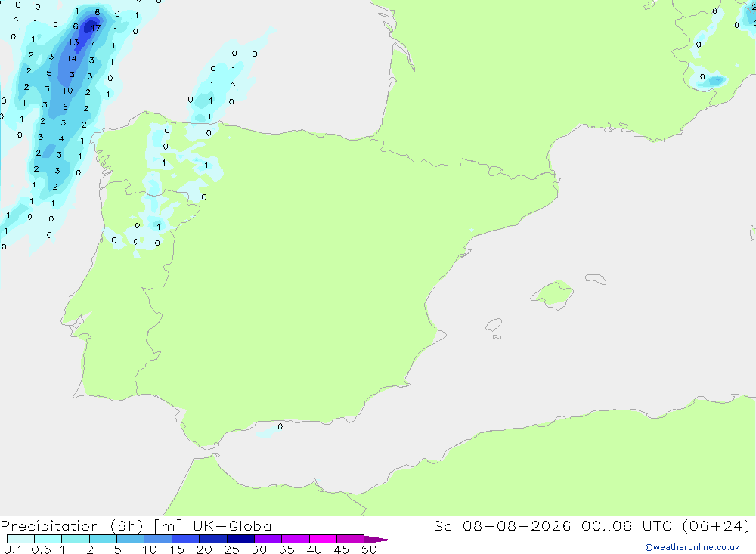Click the 14 precipitation value on the map
The image size is (756, 554).
pos(71,58)
